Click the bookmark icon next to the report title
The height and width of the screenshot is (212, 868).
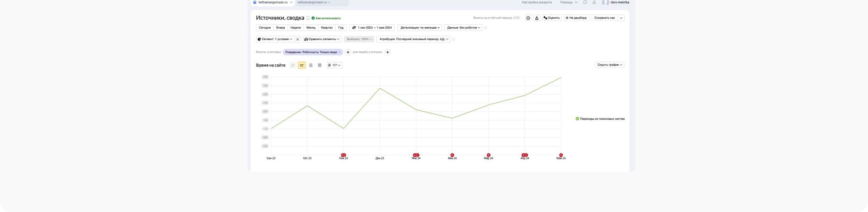click(308, 18)
